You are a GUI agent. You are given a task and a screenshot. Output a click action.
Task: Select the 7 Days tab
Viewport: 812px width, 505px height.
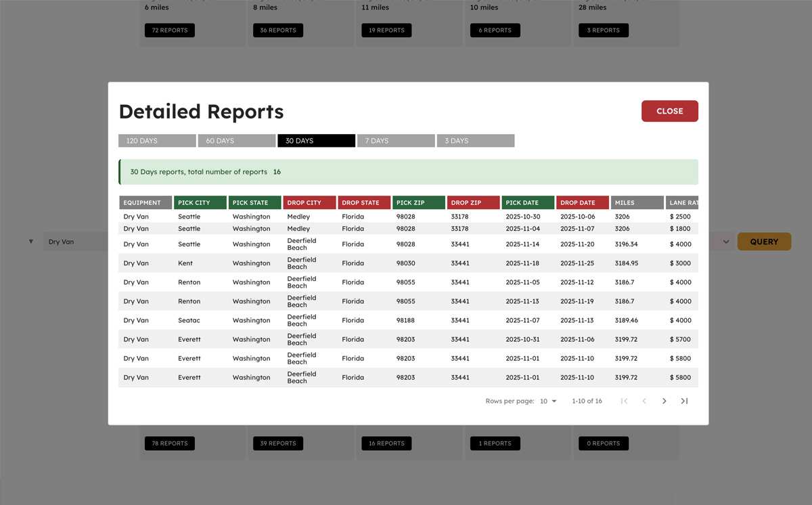(x=395, y=141)
